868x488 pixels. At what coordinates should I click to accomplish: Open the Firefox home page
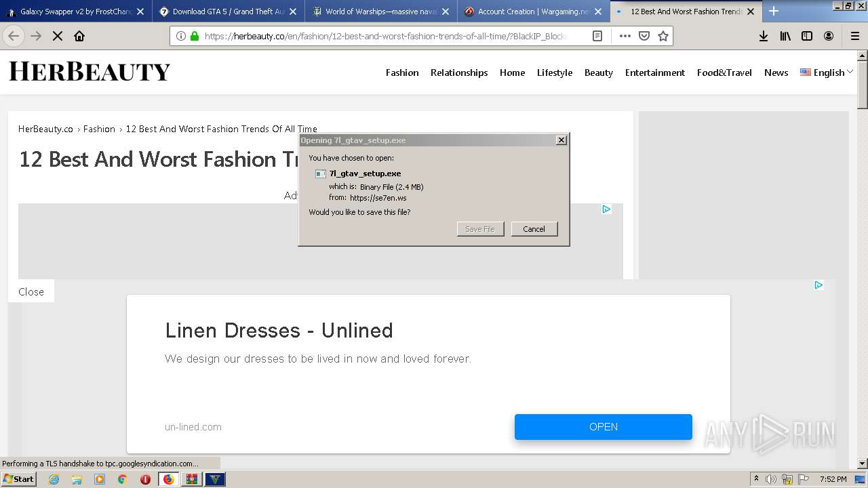point(79,36)
